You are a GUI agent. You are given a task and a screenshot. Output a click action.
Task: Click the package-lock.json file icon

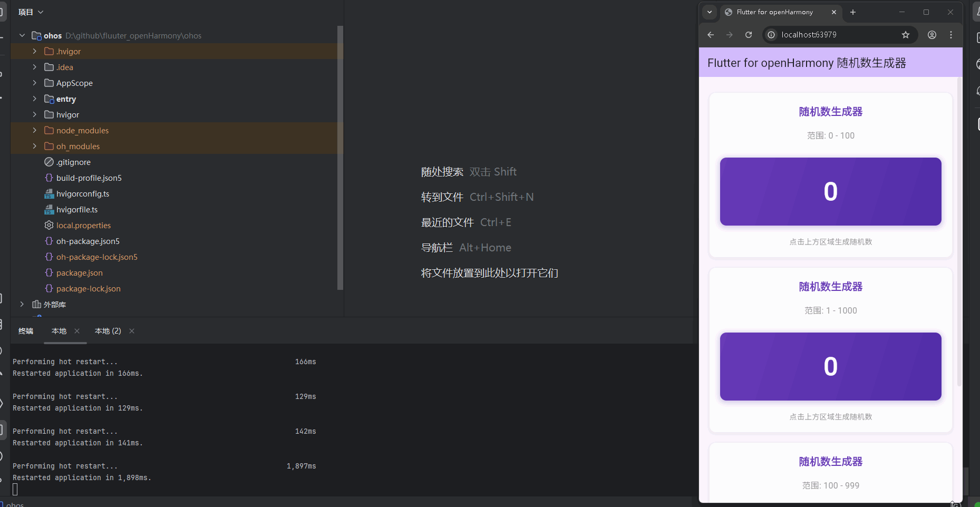point(49,288)
